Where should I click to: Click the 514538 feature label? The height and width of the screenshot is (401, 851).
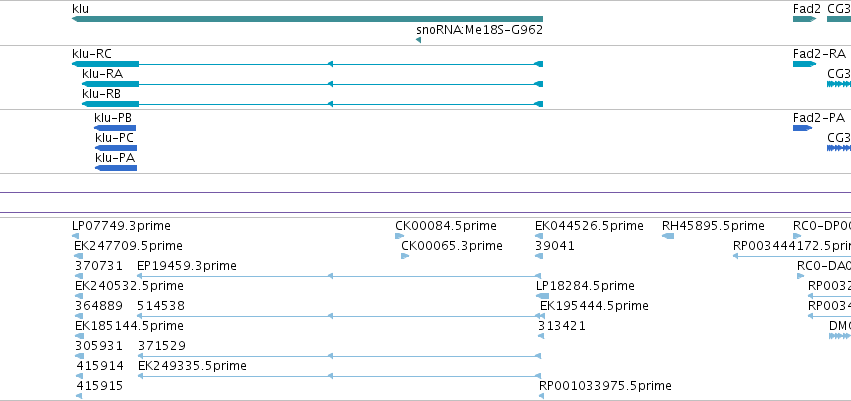[x=161, y=305]
